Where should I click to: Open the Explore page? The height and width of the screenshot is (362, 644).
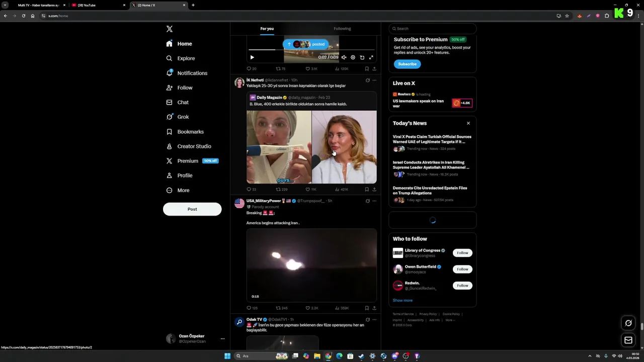click(x=180, y=58)
